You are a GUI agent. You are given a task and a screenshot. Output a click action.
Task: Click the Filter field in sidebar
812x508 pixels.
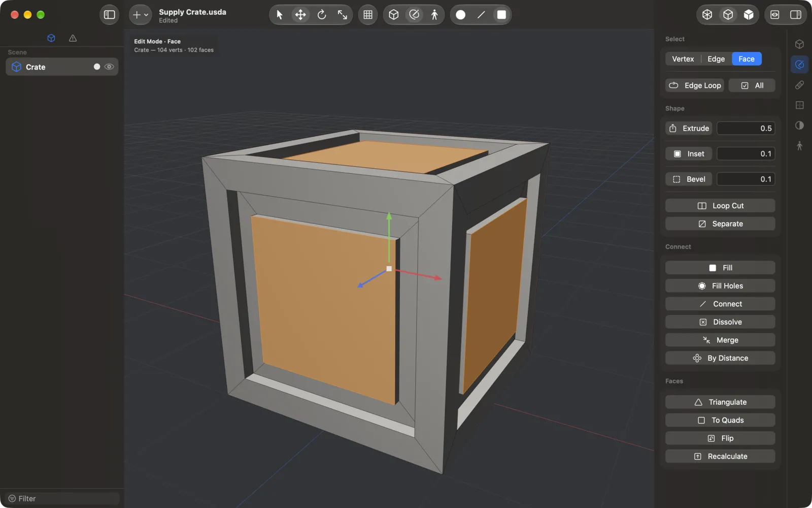pos(62,498)
